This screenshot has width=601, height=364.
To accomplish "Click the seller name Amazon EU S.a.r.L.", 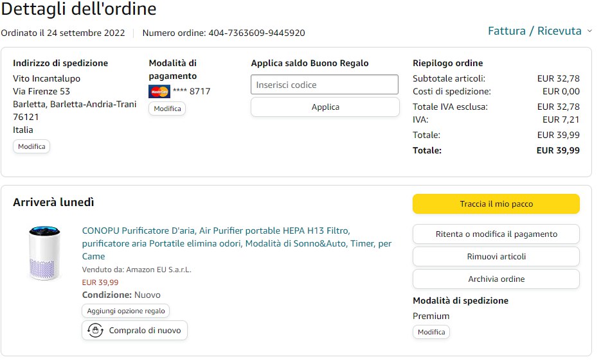I will pyautogui.click(x=158, y=270).
